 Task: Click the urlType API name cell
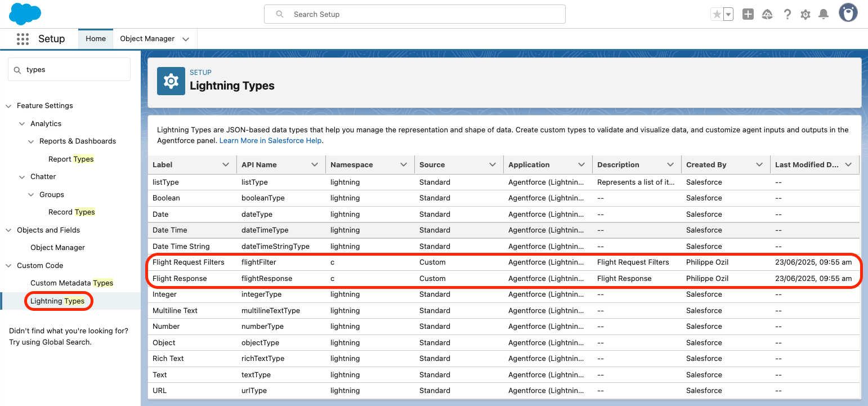(254, 391)
